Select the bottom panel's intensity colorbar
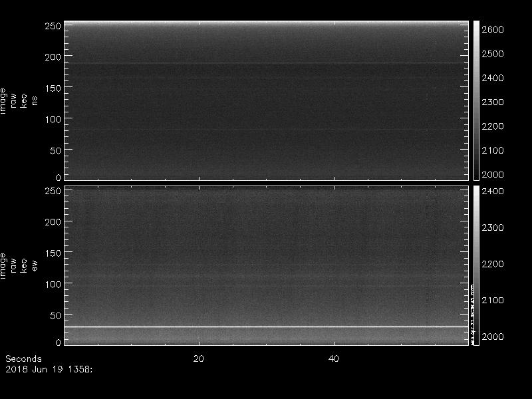 click(x=476, y=265)
